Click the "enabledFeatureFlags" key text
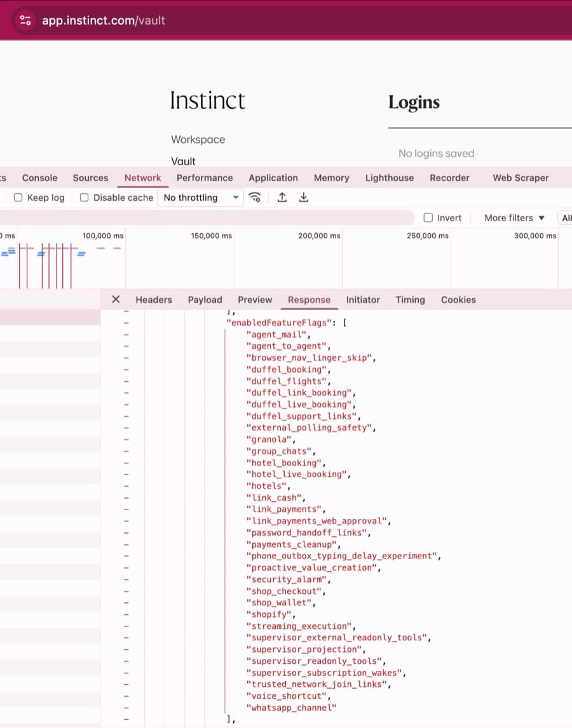 click(279, 323)
